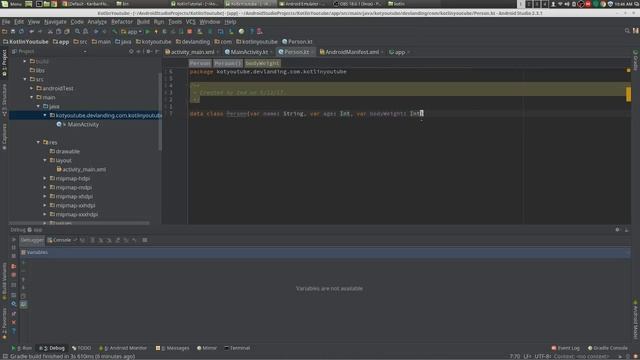Click the Synchronize toolbar icon
The image size is (640, 360).
21,31
